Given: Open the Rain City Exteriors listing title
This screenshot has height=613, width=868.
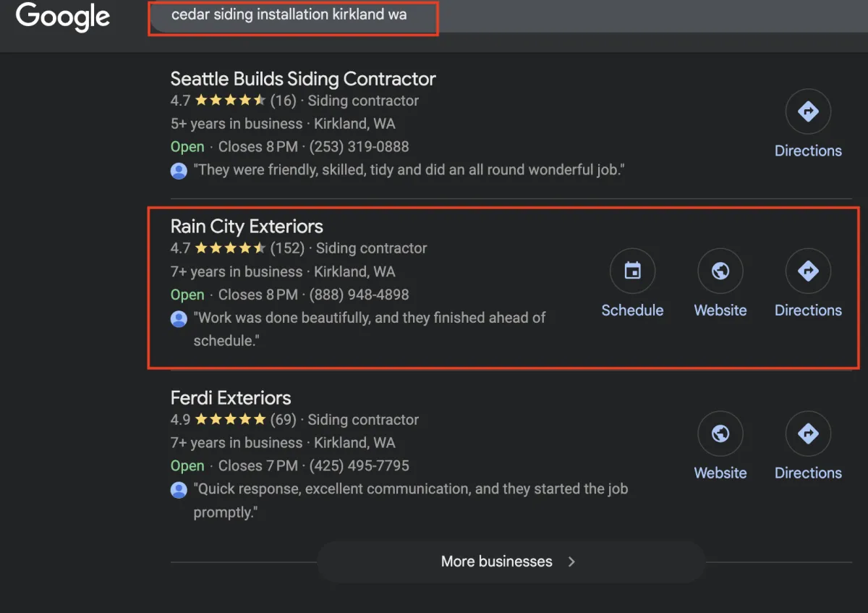Looking at the screenshot, I should (x=247, y=226).
